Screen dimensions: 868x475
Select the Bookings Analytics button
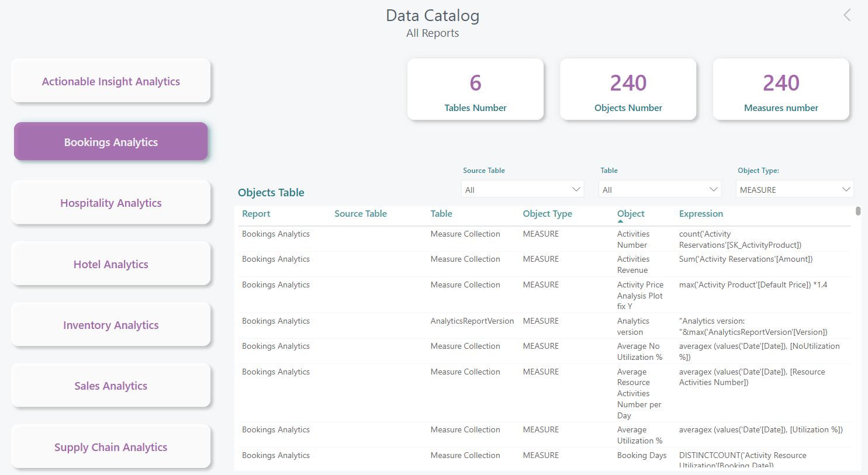(x=111, y=142)
